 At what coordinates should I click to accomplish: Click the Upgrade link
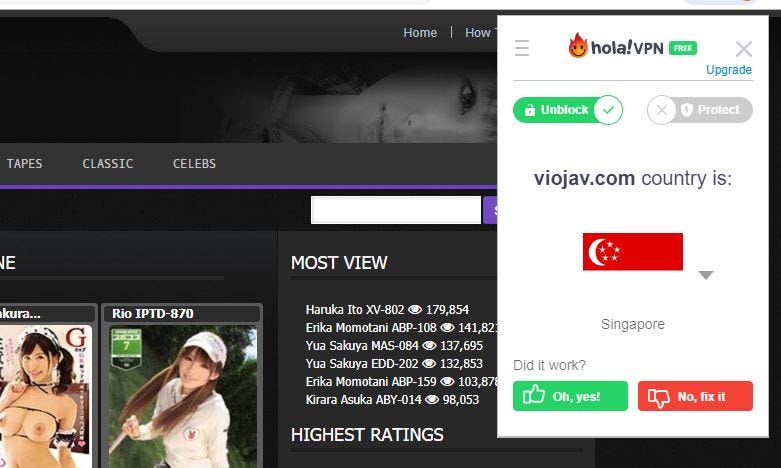click(x=729, y=70)
